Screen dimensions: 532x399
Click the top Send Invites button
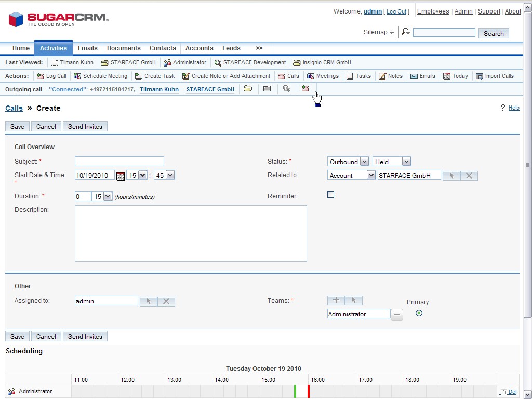pyautogui.click(x=85, y=126)
